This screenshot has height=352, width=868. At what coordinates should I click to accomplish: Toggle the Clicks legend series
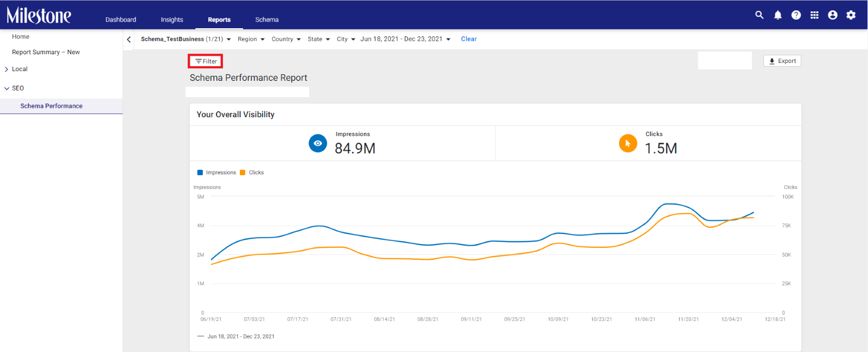(252, 172)
